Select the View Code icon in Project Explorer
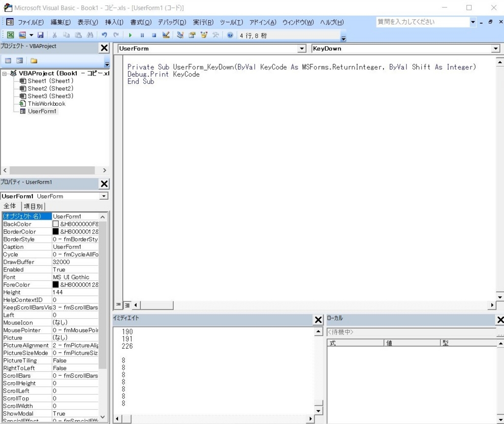Screen dimensions: 504x424 (x=8, y=60)
